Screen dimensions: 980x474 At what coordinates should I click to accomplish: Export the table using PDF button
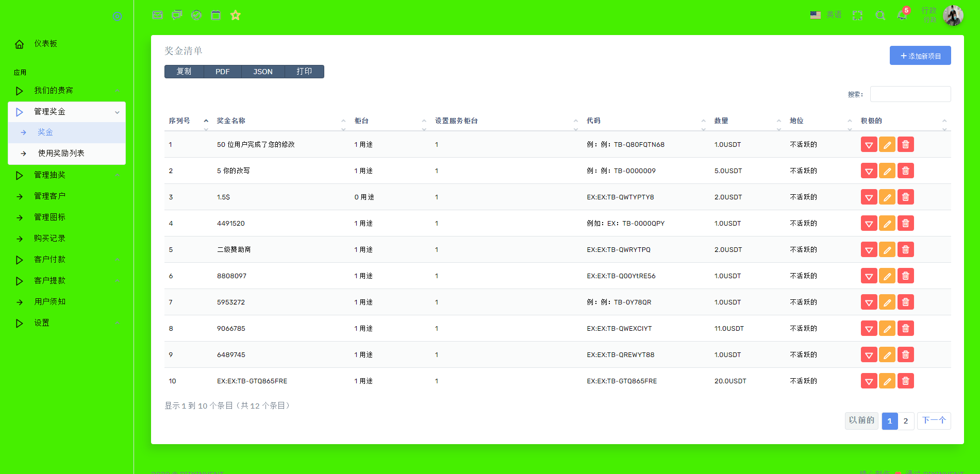pyautogui.click(x=222, y=72)
